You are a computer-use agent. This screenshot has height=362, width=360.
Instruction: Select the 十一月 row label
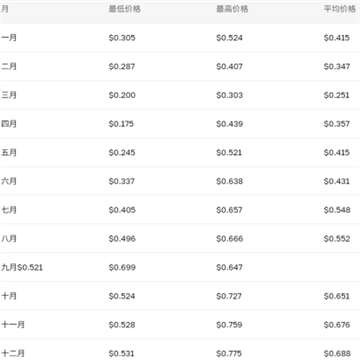point(13,325)
